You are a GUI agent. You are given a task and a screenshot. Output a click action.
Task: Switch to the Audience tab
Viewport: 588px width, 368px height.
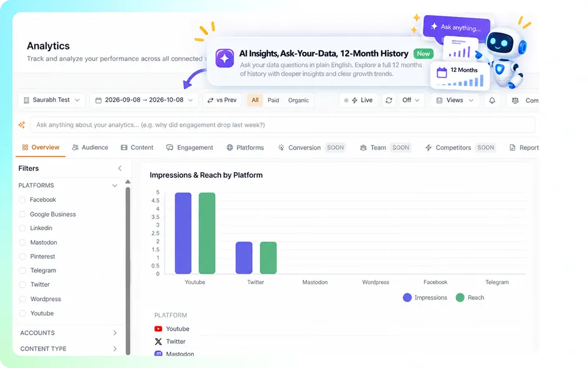(90, 148)
